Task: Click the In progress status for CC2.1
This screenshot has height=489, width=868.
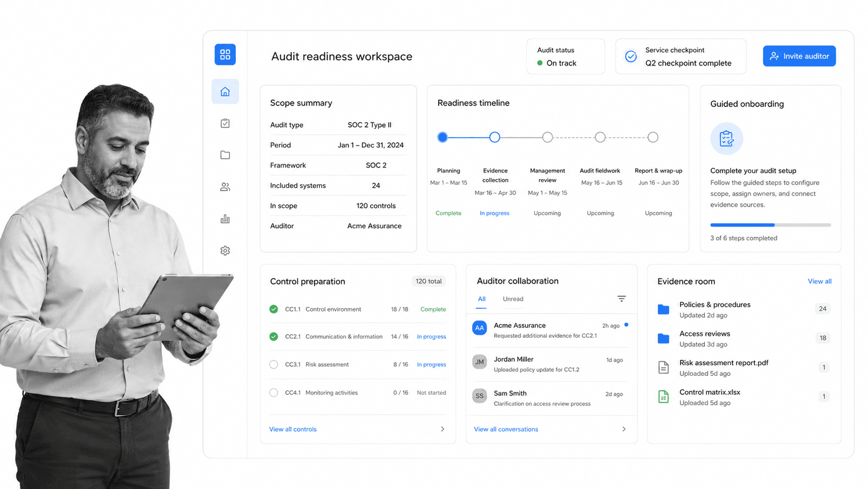Action: 431,337
